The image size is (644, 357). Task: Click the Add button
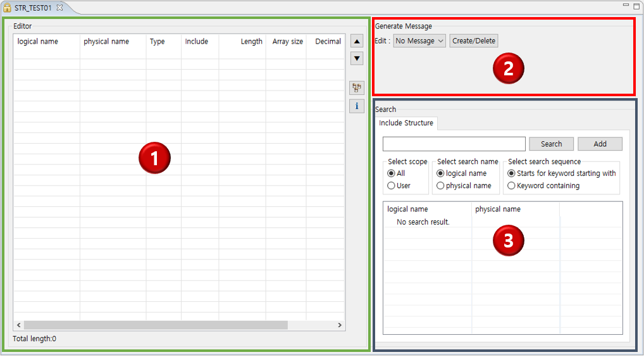click(x=600, y=144)
